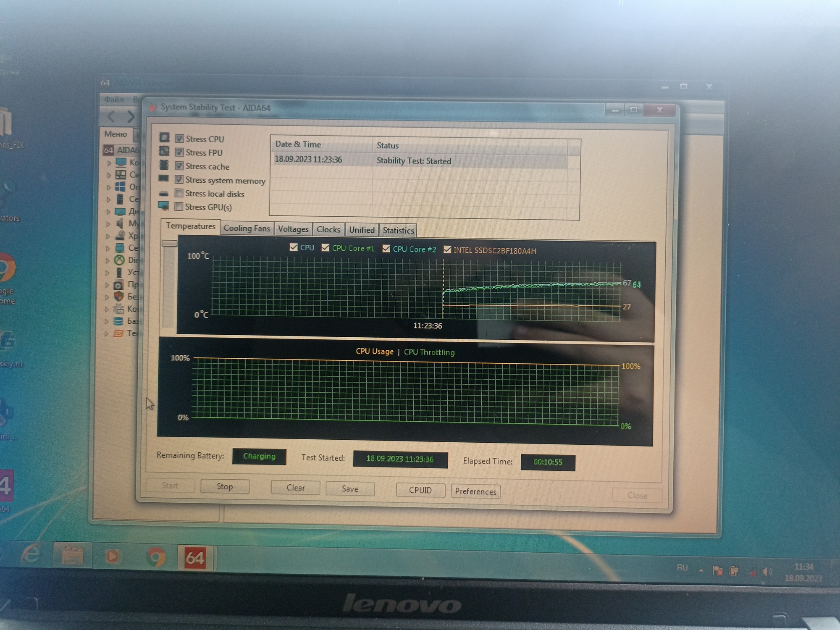Expand the multimedia speaker node arrow
The image size is (840, 630).
tap(108, 224)
